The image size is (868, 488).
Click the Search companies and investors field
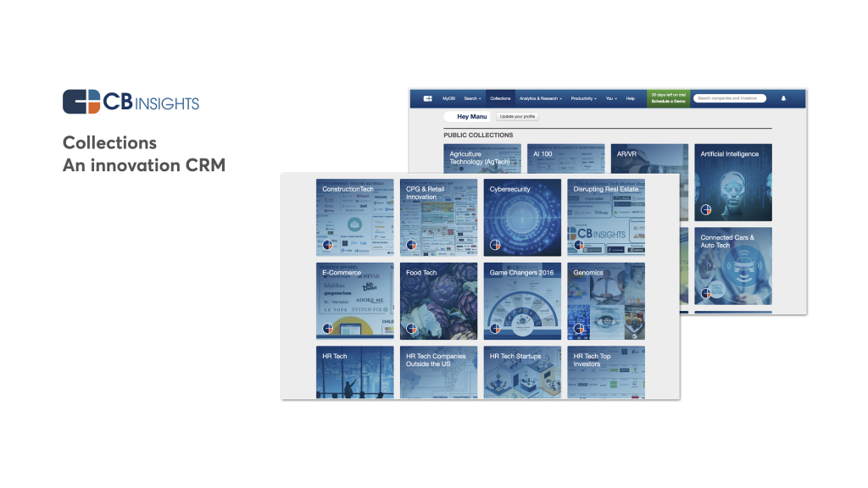click(x=730, y=98)
